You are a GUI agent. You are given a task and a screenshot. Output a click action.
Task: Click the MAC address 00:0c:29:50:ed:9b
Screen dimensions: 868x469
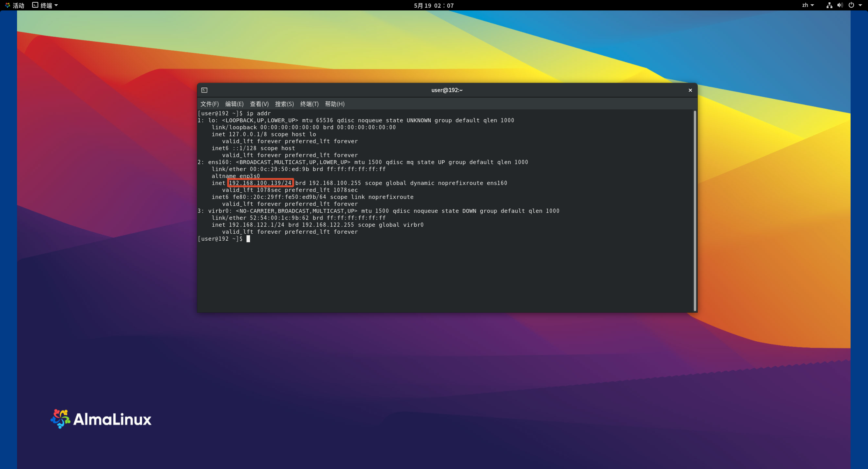click(x=279, y=169)
